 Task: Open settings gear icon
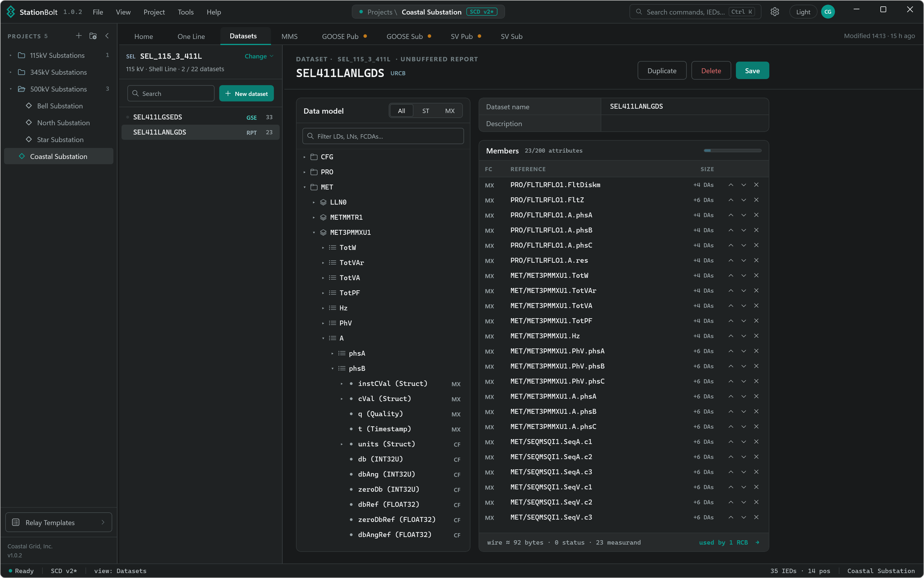click(775, 12)
